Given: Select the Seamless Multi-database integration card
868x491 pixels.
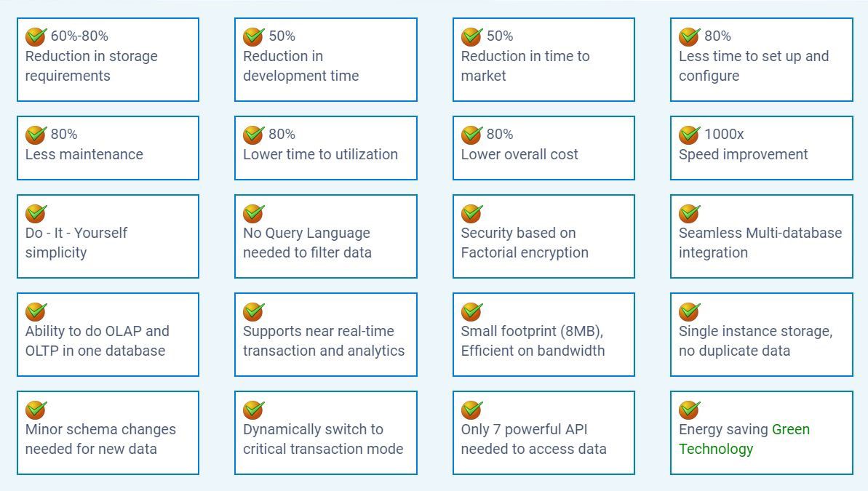Looking at the screenshot, I should click(x=762, y=236).
